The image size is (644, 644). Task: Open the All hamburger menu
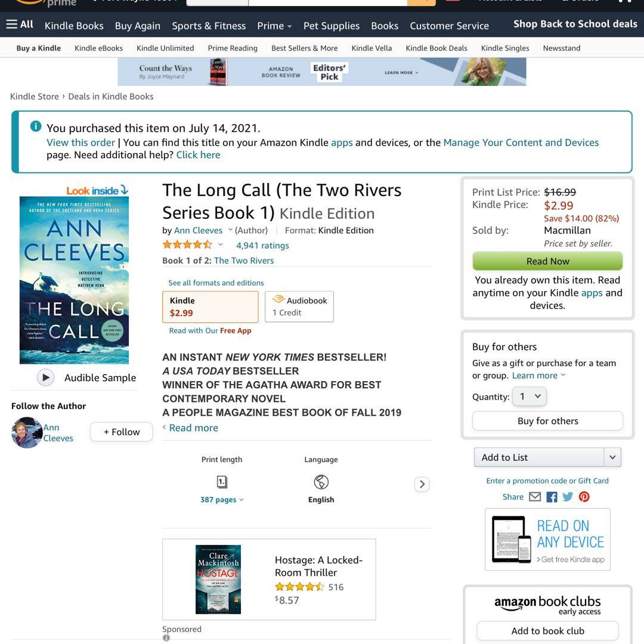(20, 24)
